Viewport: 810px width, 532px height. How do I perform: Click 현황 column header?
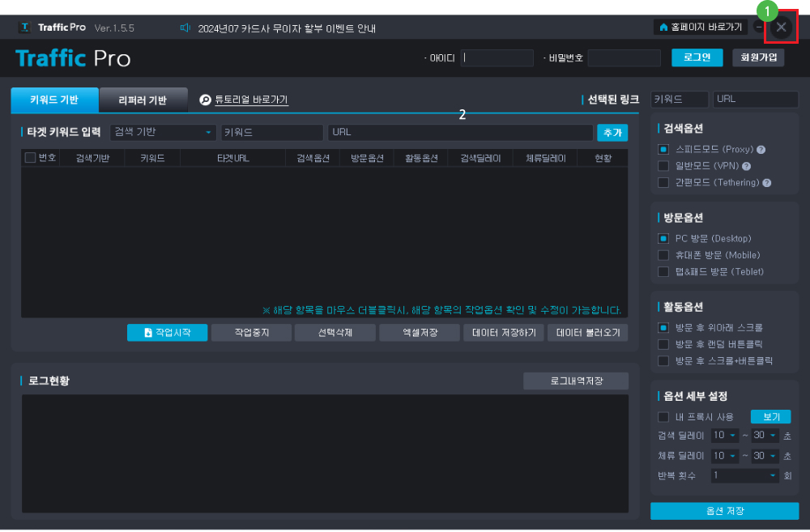tap(603, 159)
